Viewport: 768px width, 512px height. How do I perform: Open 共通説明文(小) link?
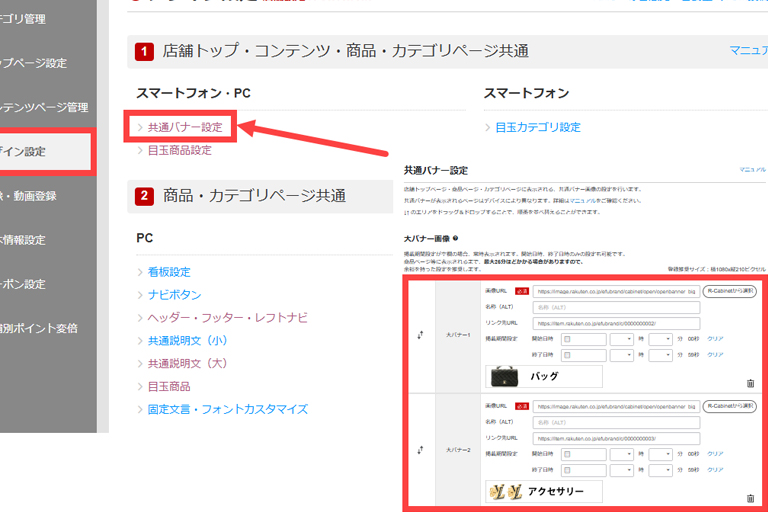pyautogui.click(x=188, y=341)
